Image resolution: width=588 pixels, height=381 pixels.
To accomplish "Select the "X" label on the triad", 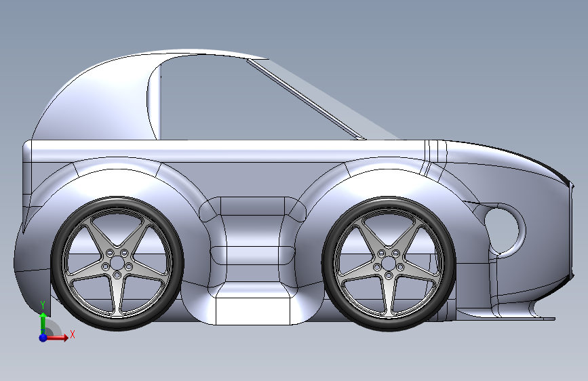I will click(x=73, y=334).
